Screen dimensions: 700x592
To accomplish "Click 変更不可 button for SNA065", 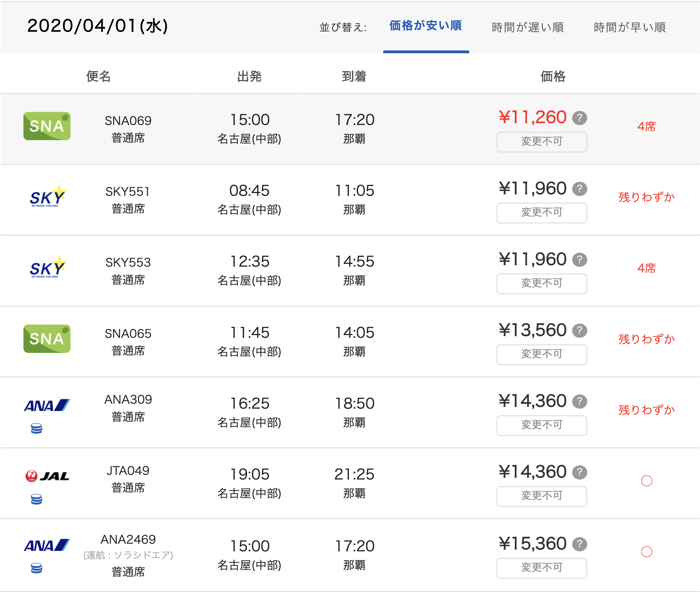I will [x=541, y=355].
